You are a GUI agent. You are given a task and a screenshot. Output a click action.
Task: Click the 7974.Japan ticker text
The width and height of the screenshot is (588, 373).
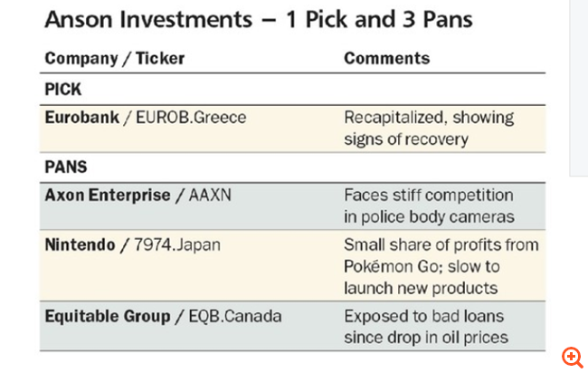pyautogui.click(x=177, y=245)
